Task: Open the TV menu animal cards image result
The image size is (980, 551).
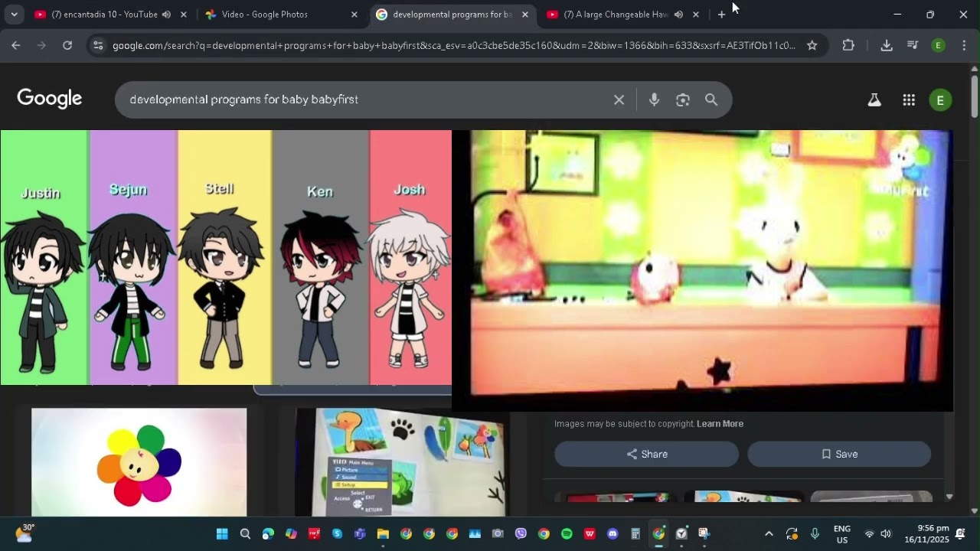Action: pos(401,462)
